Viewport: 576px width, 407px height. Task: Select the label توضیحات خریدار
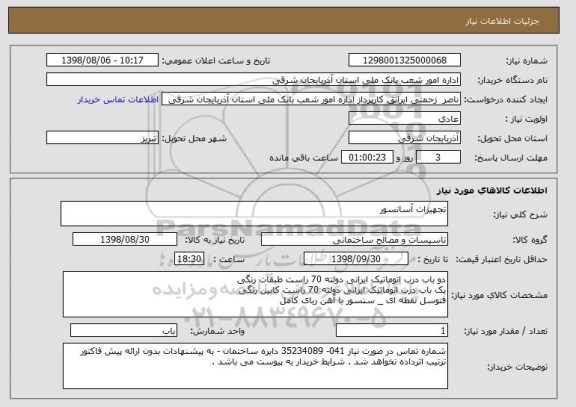(x=517, y=367)
